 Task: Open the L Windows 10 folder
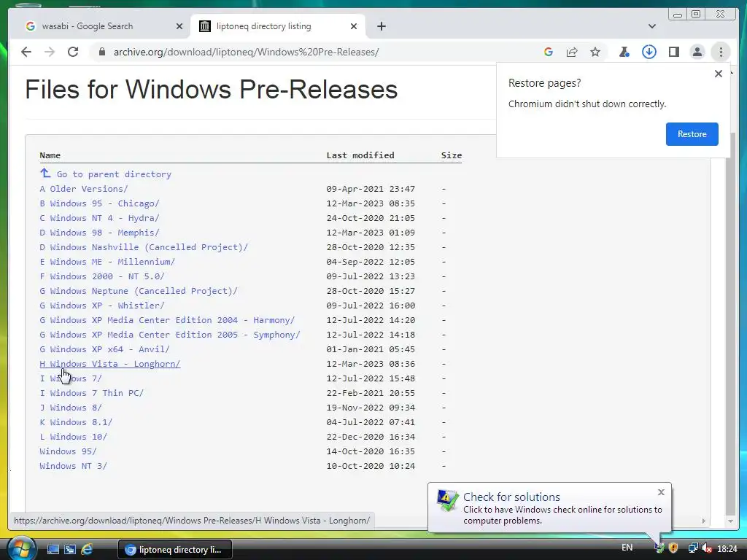pos(74,437)
